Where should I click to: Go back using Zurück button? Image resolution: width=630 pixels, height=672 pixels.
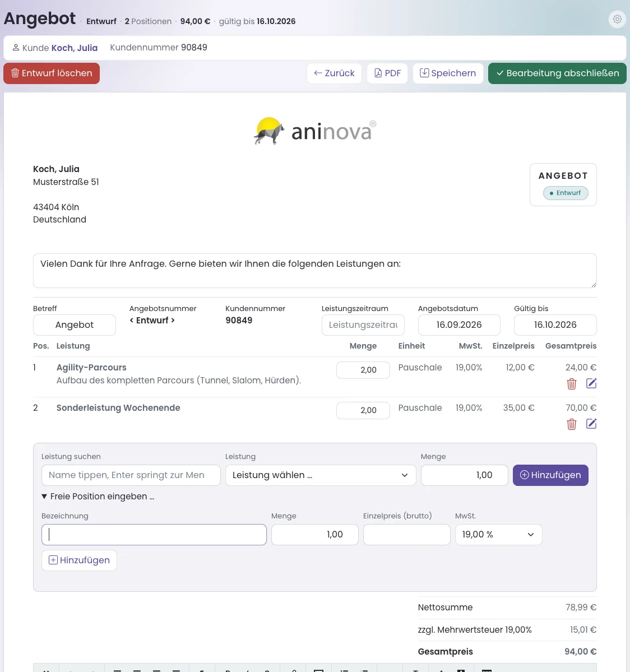coord(334,73)
